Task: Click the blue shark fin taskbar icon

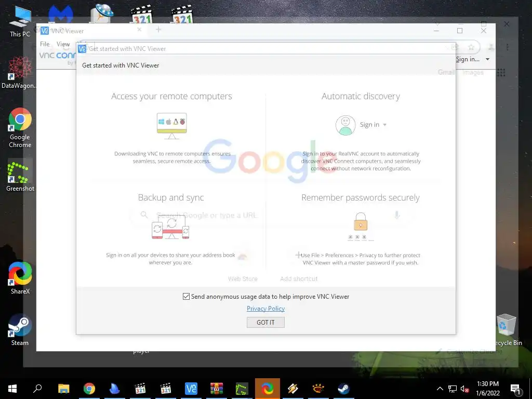Action: pyautogui.click(x=115, y=389)
